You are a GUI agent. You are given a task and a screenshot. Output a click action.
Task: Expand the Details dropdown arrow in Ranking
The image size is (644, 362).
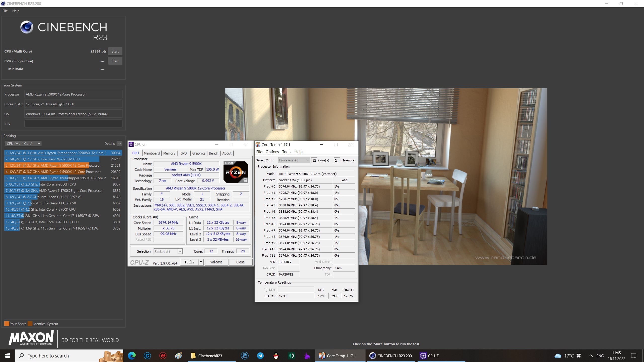click(119, 144)
